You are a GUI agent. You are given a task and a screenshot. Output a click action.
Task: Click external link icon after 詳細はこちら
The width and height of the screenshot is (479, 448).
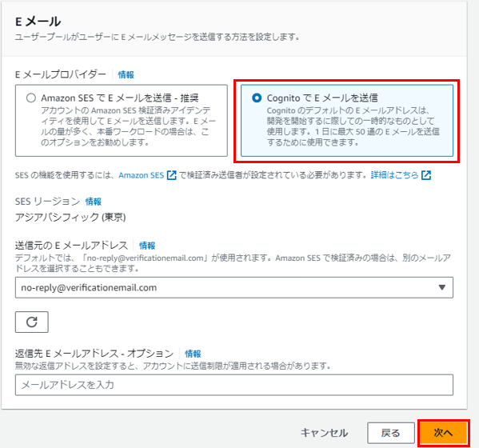coord(426,175)
